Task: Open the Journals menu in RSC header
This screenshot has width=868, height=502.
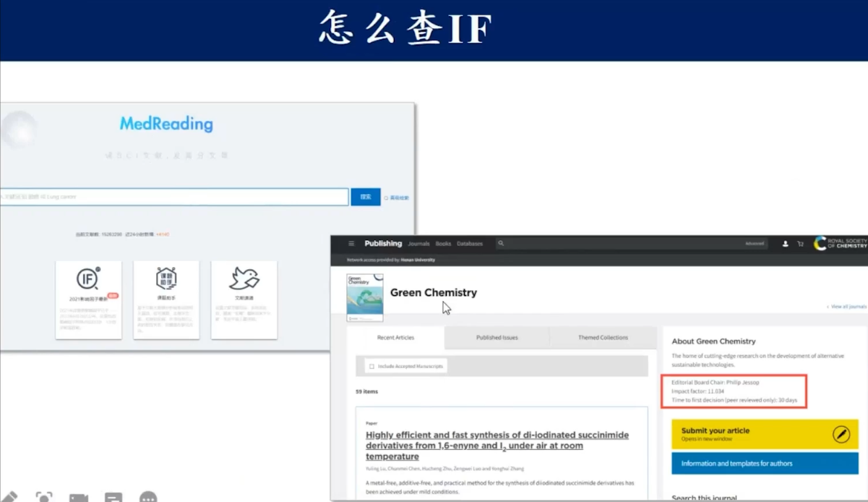Action: [x=418, y=244]
